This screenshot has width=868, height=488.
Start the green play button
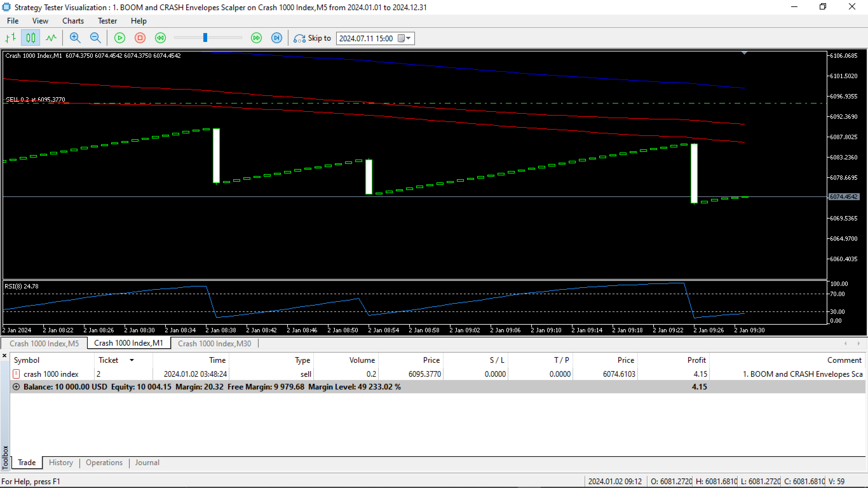pyautogui.click(x=119, y=38)
